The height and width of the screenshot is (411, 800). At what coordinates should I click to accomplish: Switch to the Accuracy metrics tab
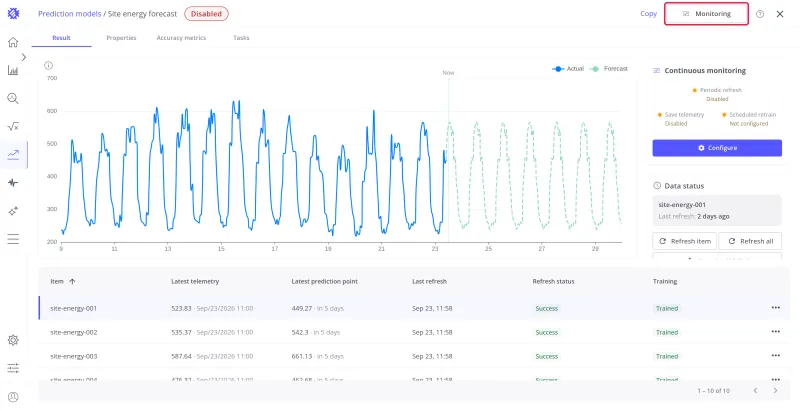181,38
